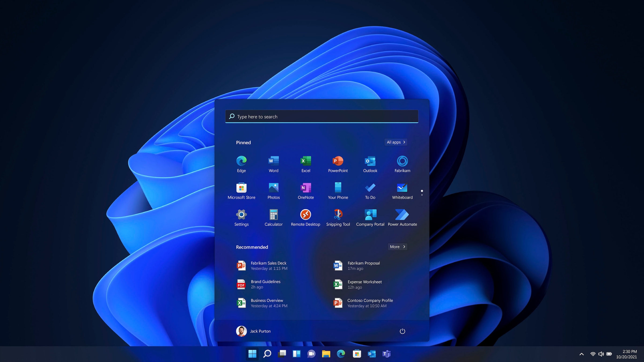Viewport: 644px width, 362px height.
Task: Click search input field
Action: pyautogui.click(x=322, y=116)
